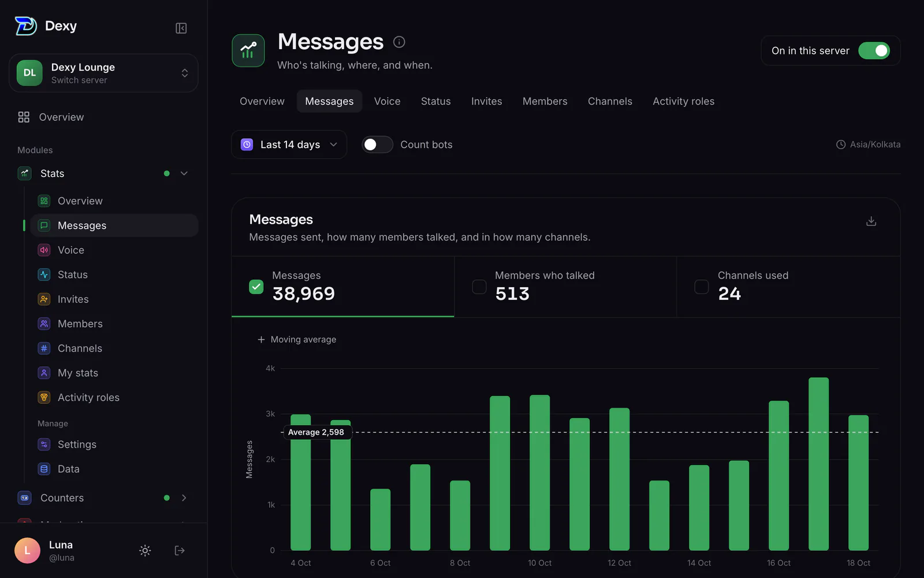Collapse the sidebar panel icon
This screenshot has height=578, width=924.
[x=181, y=28]
